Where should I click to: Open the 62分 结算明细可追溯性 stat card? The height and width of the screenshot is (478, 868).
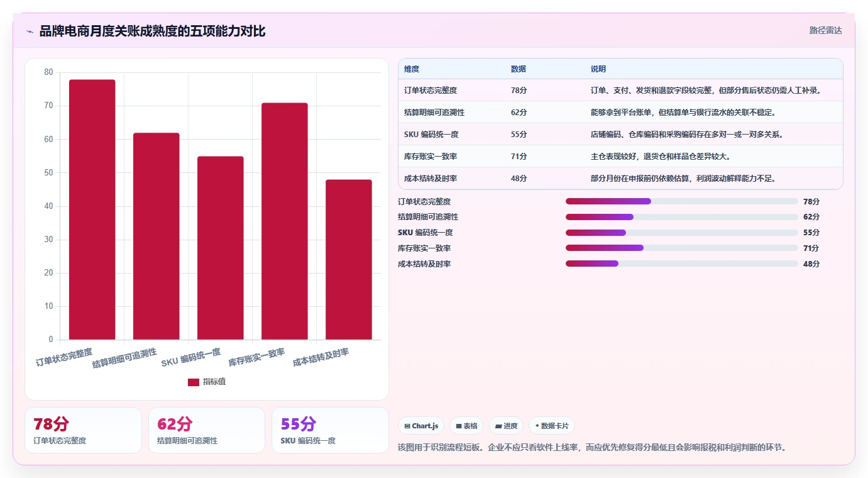click(206, 430)
